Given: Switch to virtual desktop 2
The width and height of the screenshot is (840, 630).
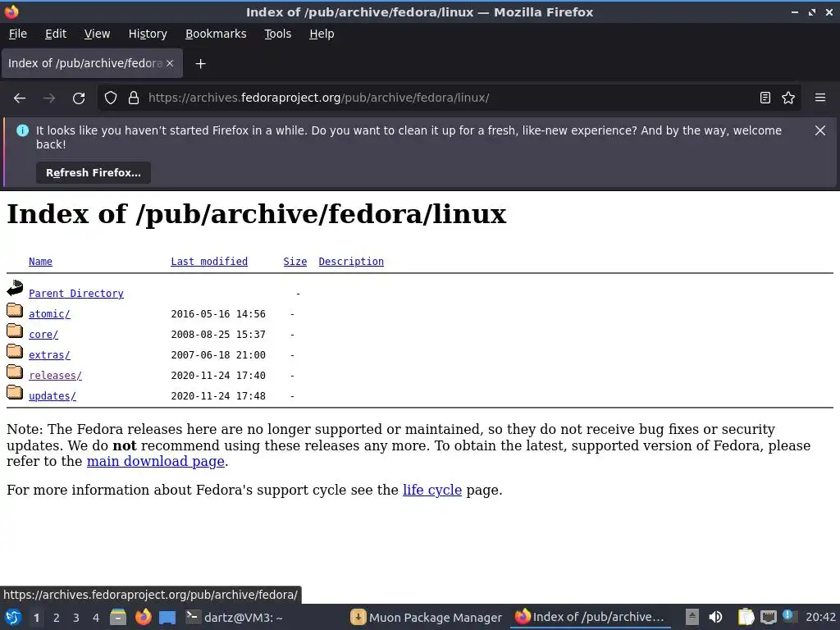Looking at the screenshot, I should pos(57,618).
